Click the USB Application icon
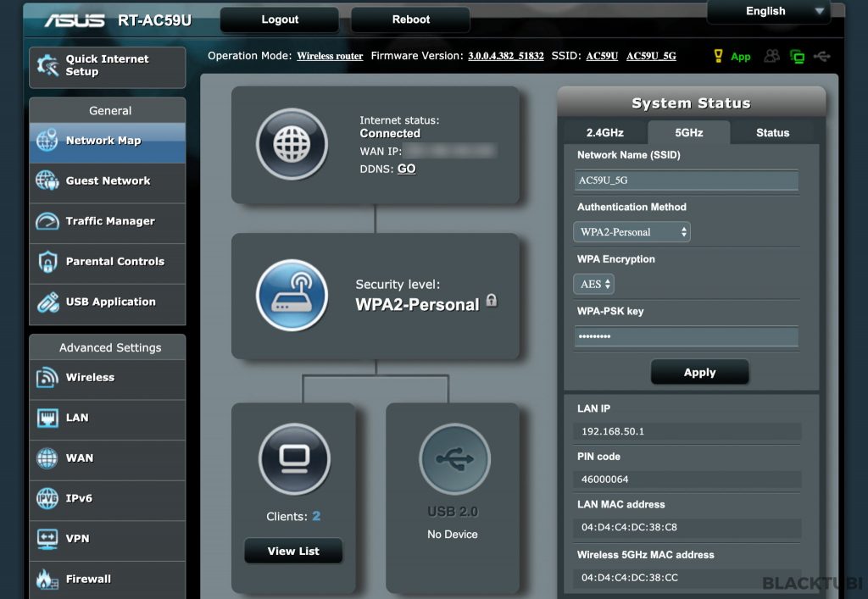The height and width of the screenshot is (599, 868). [47, 302]
